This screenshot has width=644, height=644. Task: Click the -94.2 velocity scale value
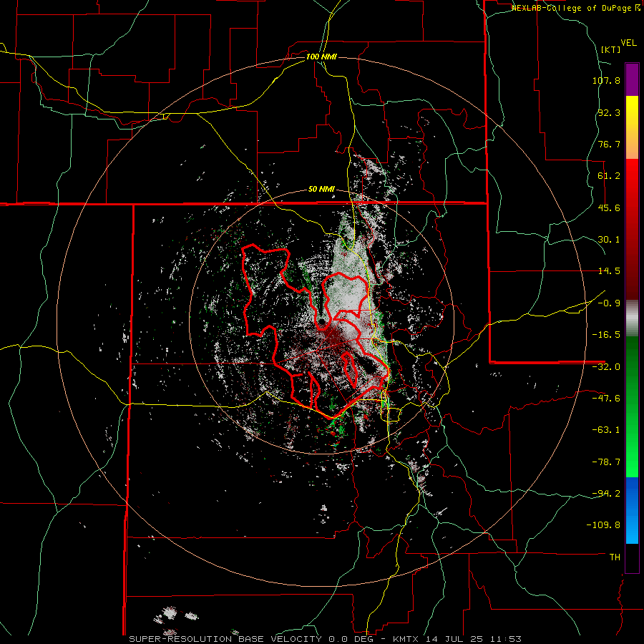606,494
